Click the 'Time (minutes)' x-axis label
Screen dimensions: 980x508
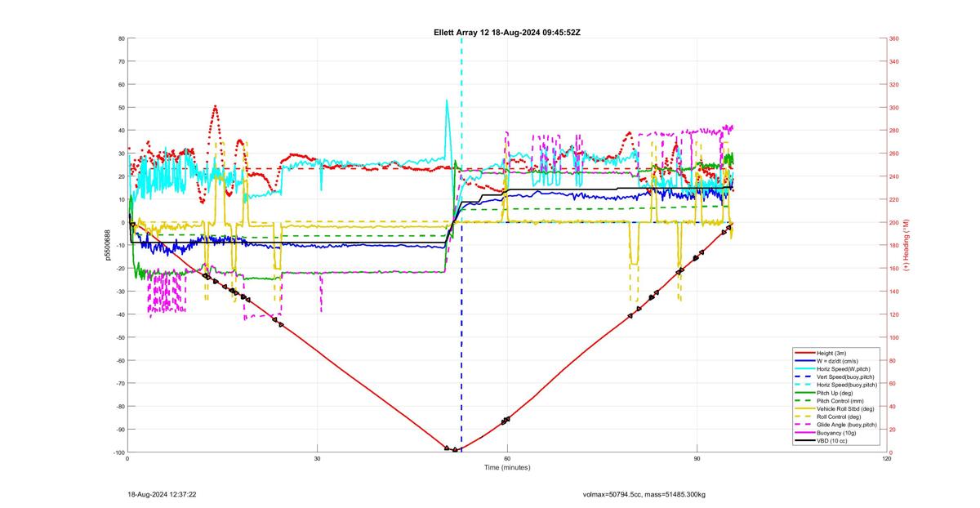pyautogui.click(x=506, y=467)
